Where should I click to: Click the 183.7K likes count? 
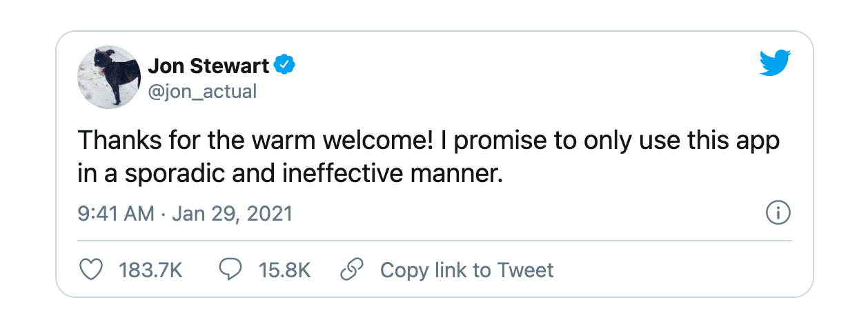click(150, 270)
